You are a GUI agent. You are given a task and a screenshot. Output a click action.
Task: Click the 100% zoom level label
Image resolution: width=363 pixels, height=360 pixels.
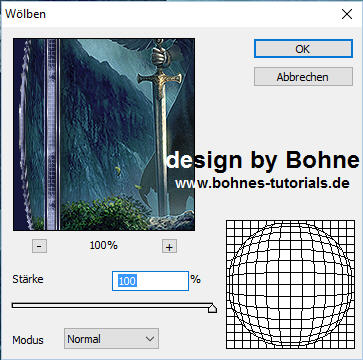(104, 246)
